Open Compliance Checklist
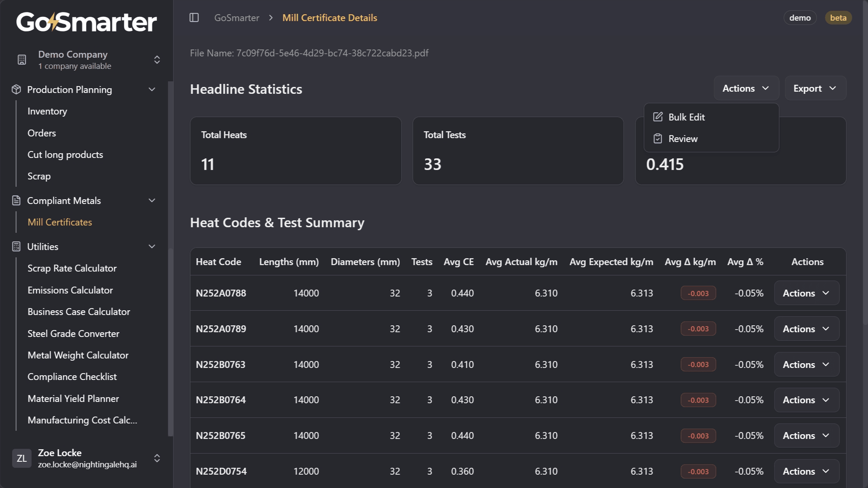This screenshot has height=488, width=868. 72,377
